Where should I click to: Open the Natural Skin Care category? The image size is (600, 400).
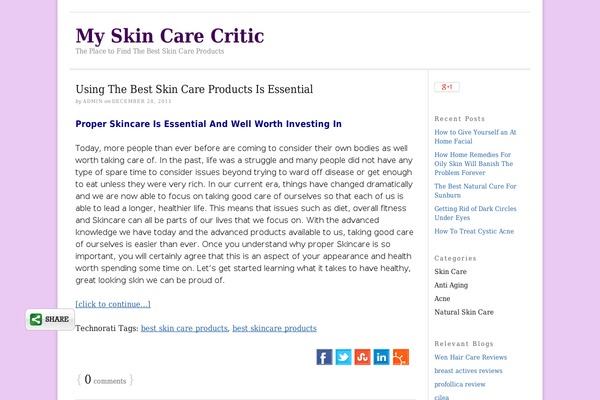(463, 312)
